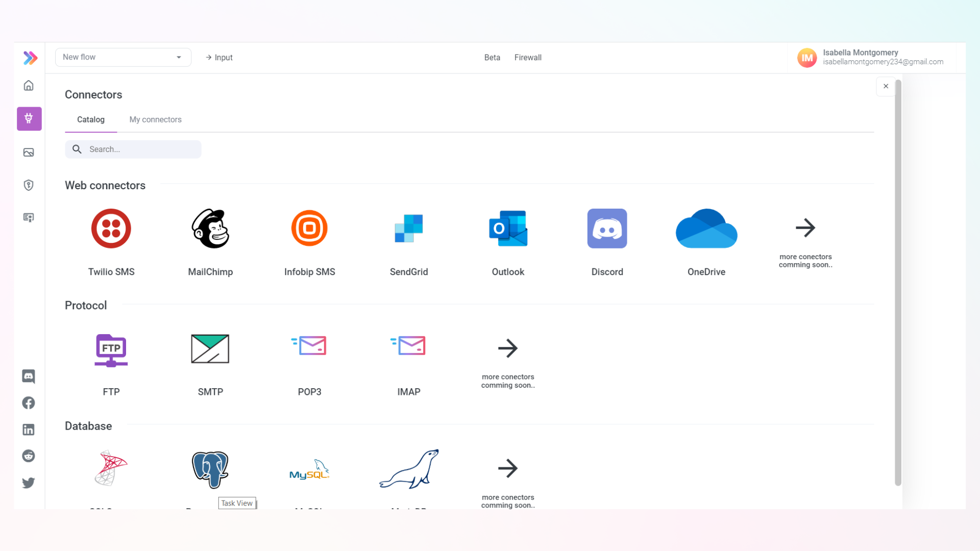The width and height of the screenshot is (980, 551).
Task: Choose the SMTP protocol connector
Action: click(x=210, y=349)
